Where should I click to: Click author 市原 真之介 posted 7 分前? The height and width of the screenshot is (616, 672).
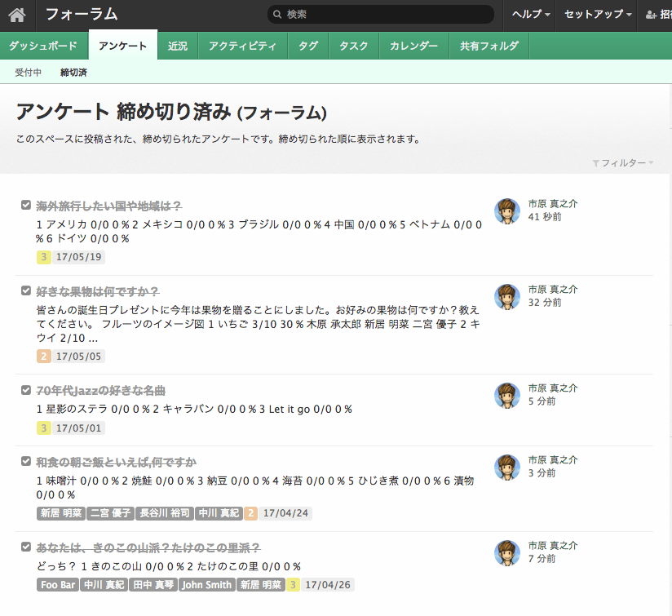pos(553,546)
